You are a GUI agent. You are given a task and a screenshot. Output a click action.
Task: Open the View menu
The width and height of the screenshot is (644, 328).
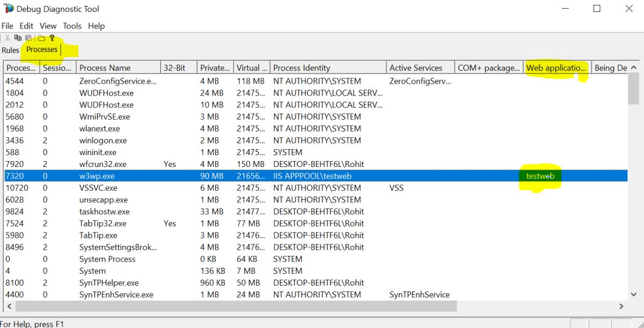click(48, 26)
